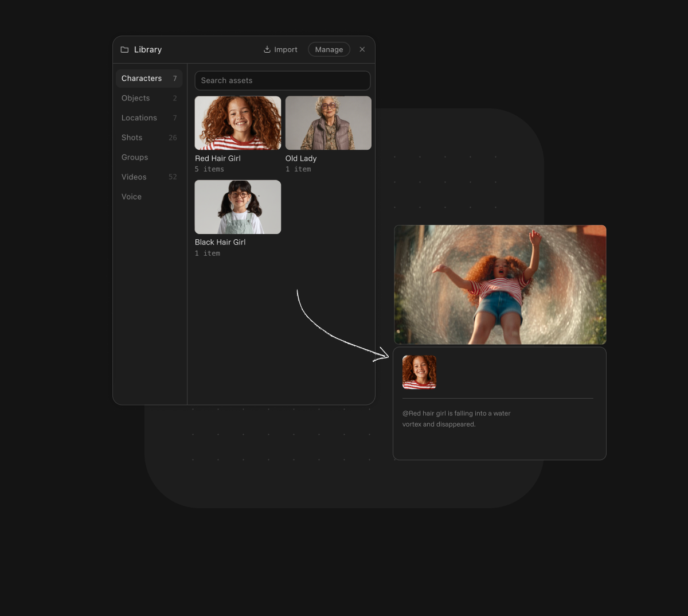Screen dimensions: 688x616
Task: Click the Videos count 52
Action: (173, 177)
